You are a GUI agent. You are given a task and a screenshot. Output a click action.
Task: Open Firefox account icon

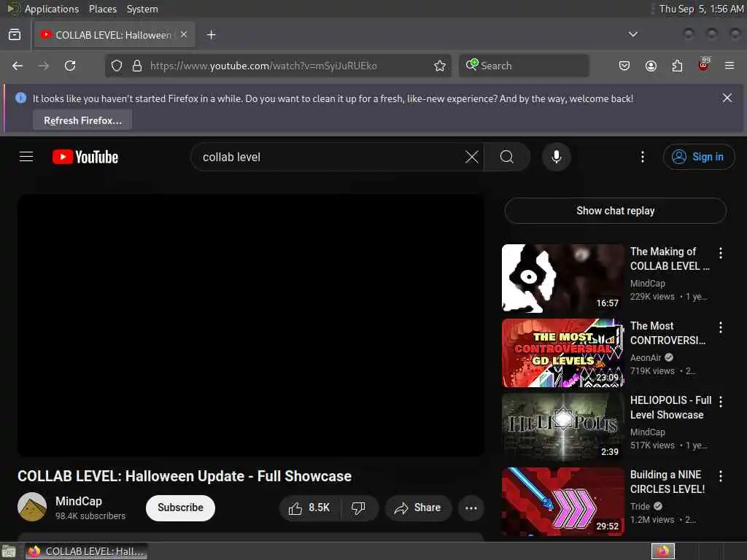point(651,66)
